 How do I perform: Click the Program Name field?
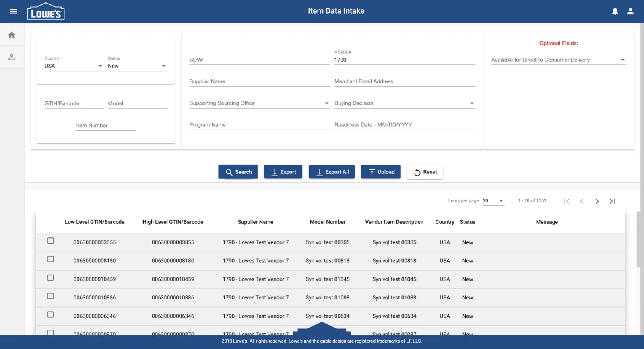tap(260, 125)
